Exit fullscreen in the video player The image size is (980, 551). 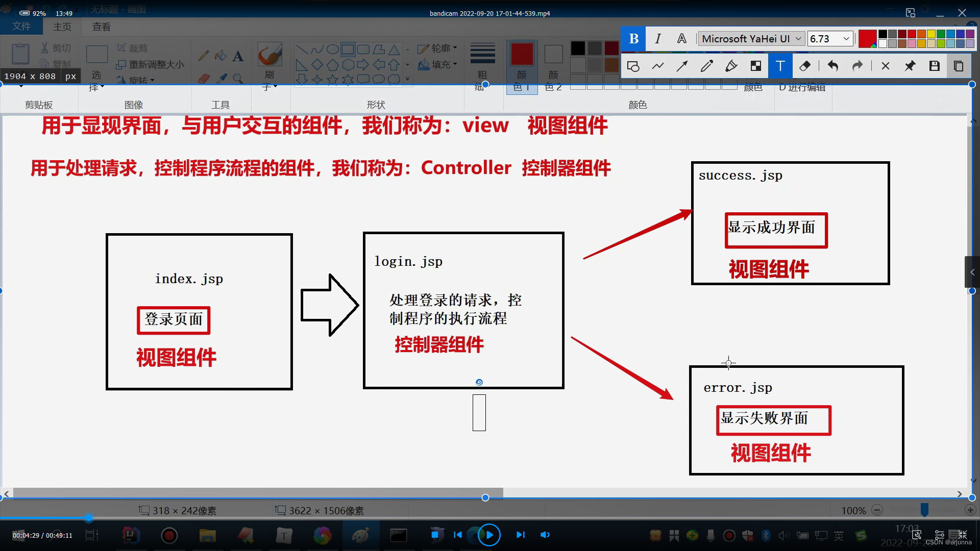962,534
